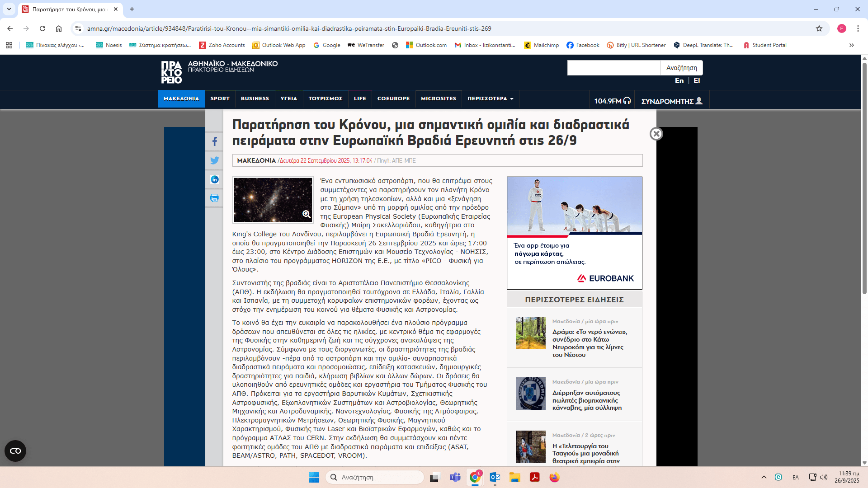
Task: Click the print article icon
Action: 214,198
